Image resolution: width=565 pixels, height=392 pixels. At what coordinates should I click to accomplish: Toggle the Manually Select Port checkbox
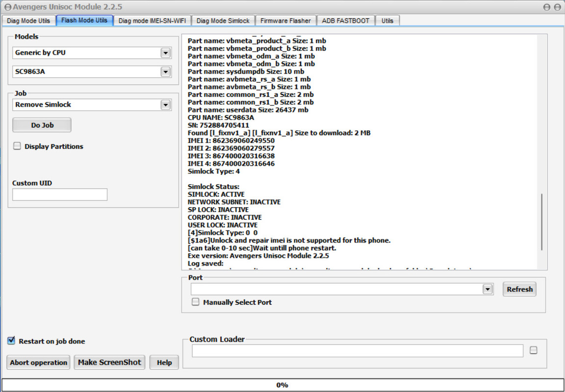coord(195,302)
